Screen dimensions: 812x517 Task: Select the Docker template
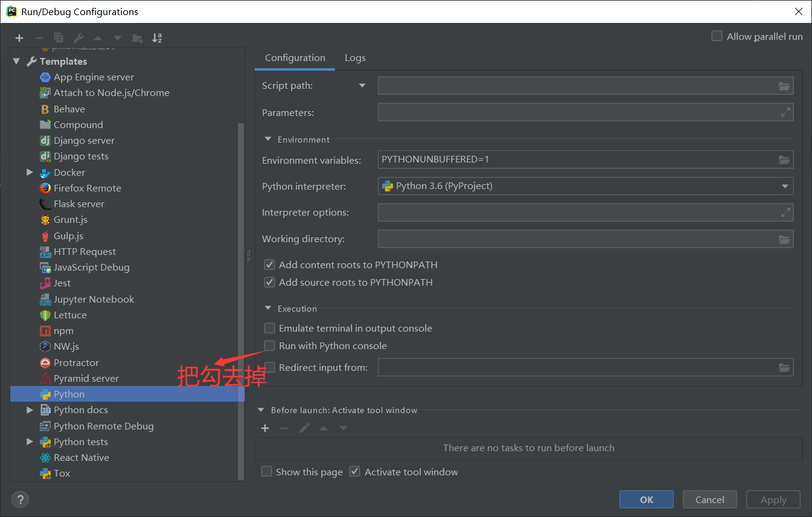point(69,173)
